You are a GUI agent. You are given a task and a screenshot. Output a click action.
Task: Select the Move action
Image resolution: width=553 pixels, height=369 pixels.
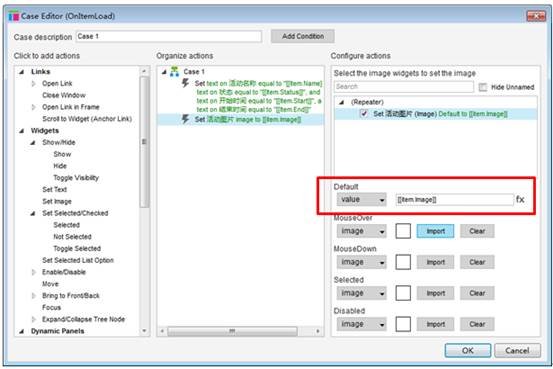click(x=50, y=284)
